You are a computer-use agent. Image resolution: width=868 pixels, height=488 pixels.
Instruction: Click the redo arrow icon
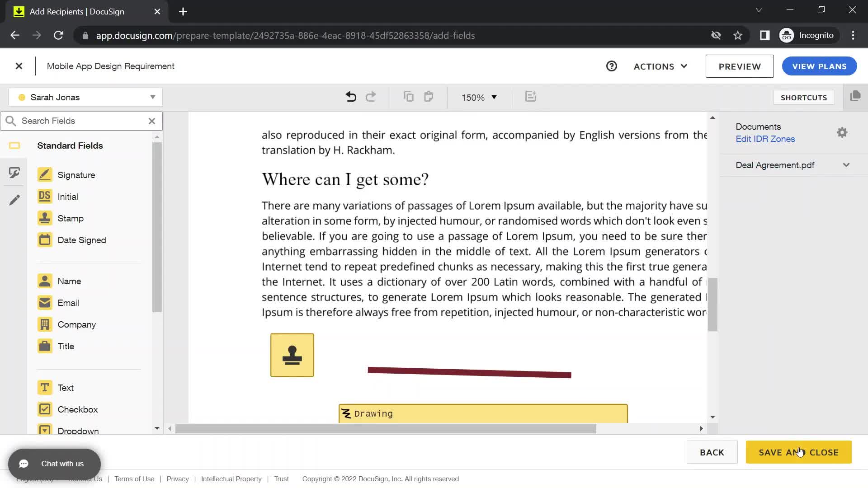370,97
